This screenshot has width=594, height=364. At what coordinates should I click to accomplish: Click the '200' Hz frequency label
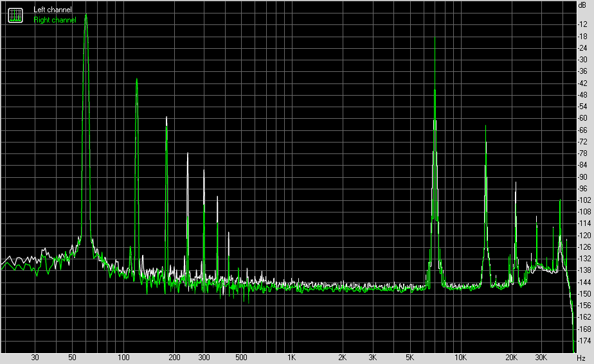pos(174,358)
